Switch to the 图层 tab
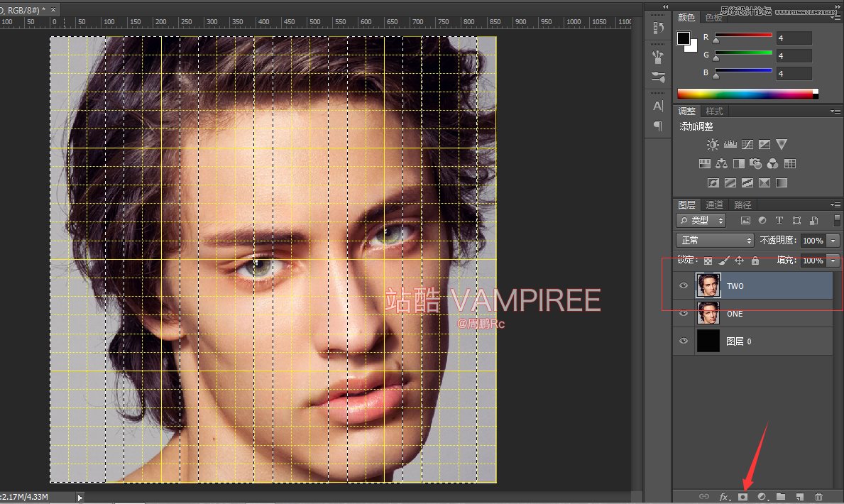The height and width of the screenshot is (504, 844). [x=687, y=204]
